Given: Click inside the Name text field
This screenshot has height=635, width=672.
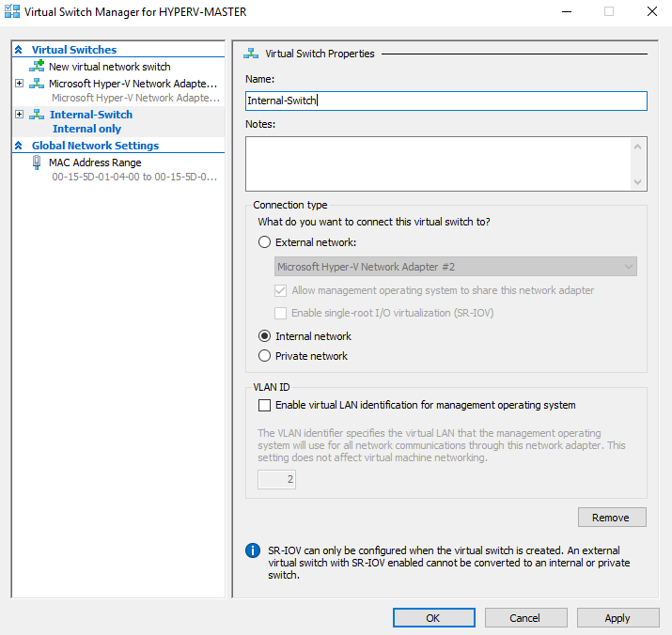Looking at the screenshot, I should (x=446, y=101).
